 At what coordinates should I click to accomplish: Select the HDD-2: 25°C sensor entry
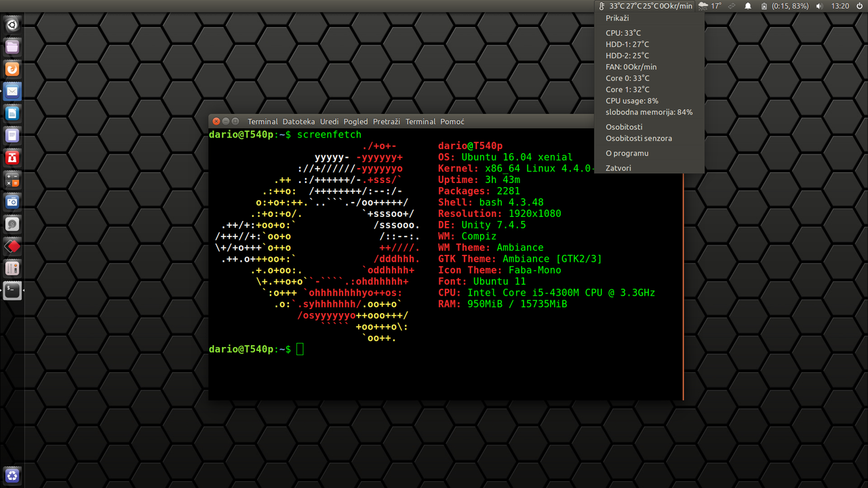[x=649, y=56]
